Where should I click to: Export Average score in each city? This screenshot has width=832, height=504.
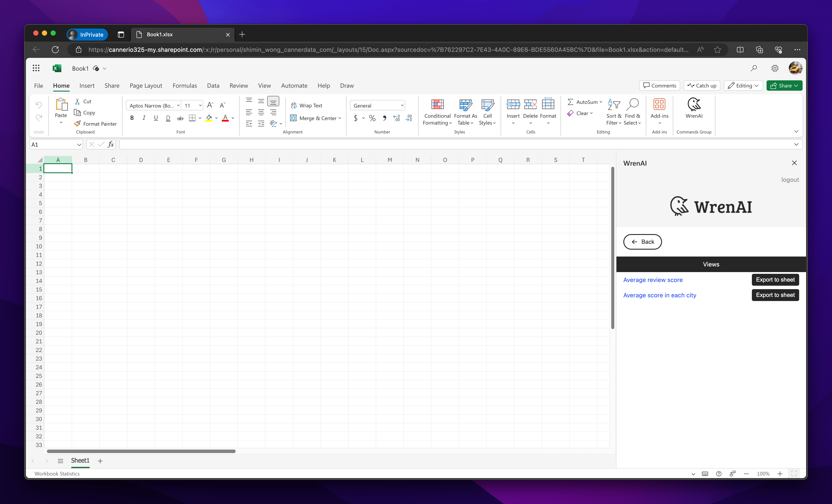775,295
